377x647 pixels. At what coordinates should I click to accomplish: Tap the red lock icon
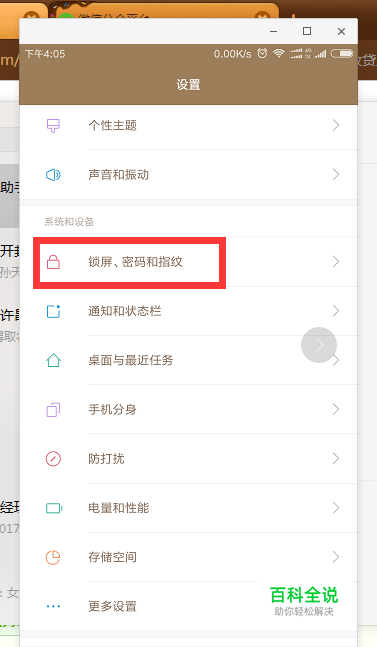coord(53,262)
